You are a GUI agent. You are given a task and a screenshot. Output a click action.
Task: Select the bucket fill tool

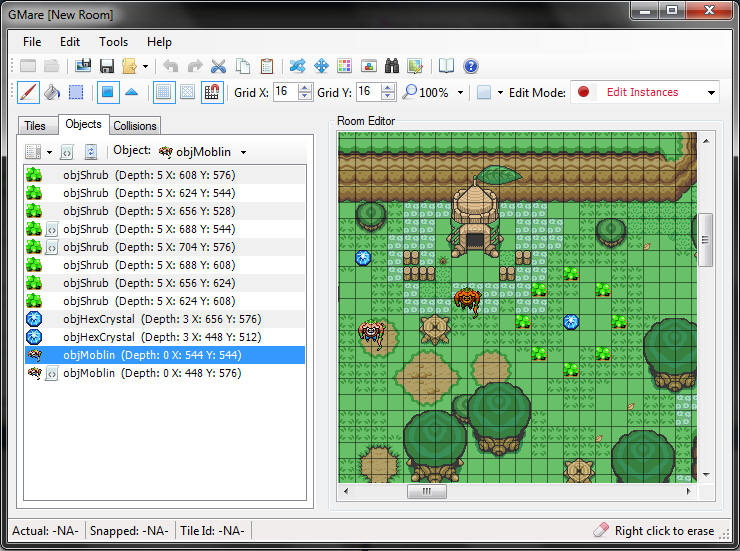pyautogui.click(x=52, y=93)
